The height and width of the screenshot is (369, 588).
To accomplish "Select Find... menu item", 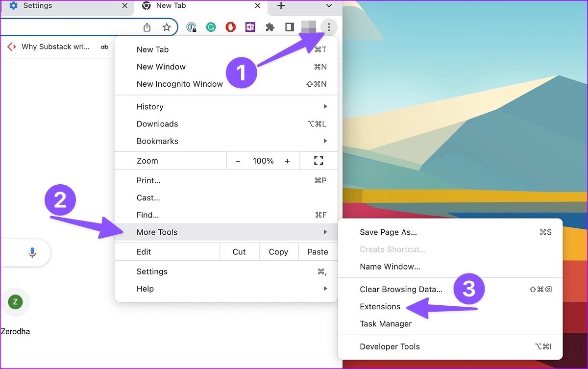I will (226, 215).
